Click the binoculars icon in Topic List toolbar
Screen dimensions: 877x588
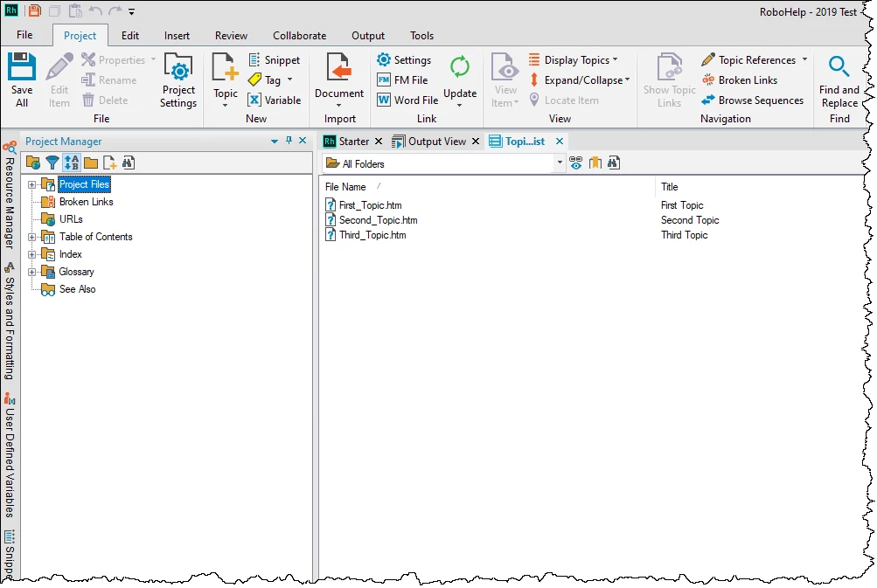coord(614,163)
